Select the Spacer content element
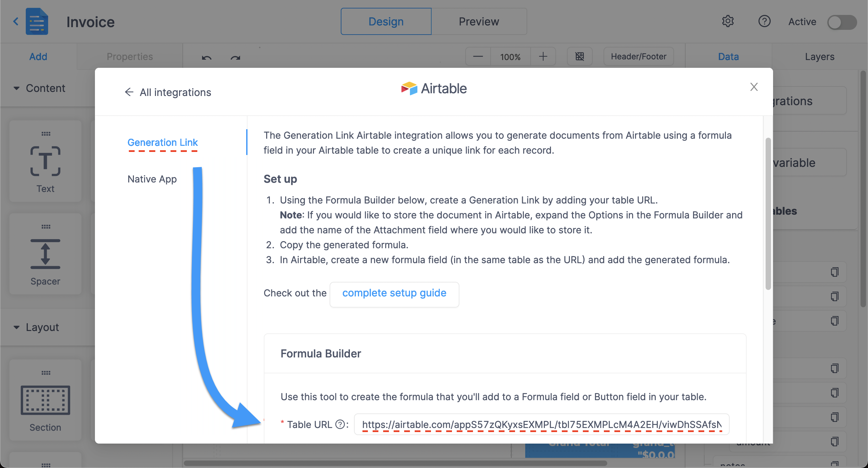Screen dimensions: 868x468 [x=45, y=254]
